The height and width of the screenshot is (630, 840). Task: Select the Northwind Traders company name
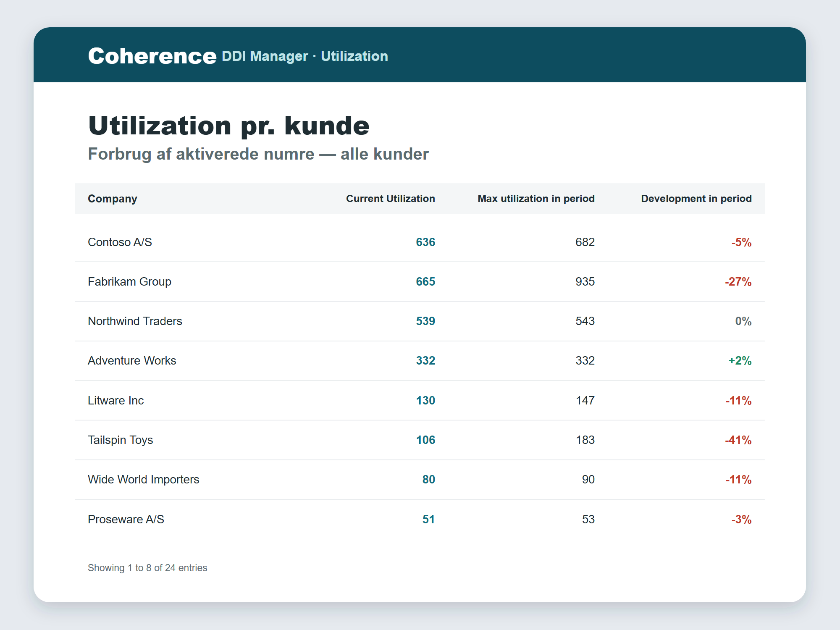point(135,321)
